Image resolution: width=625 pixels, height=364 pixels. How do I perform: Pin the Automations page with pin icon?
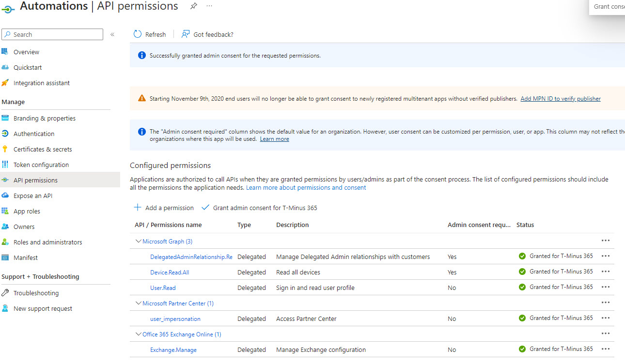(x=193, y=6)
